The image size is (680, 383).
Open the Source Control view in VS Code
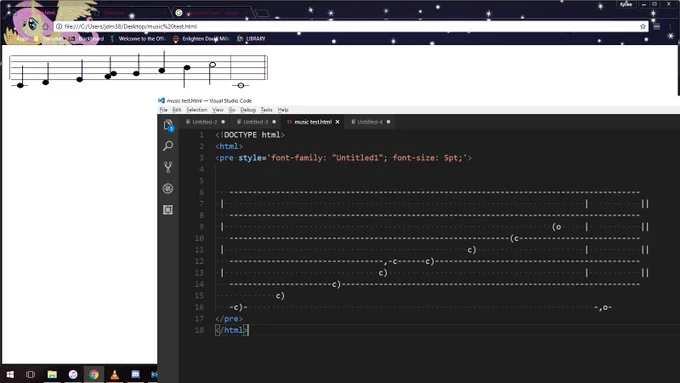coord(168,167)
